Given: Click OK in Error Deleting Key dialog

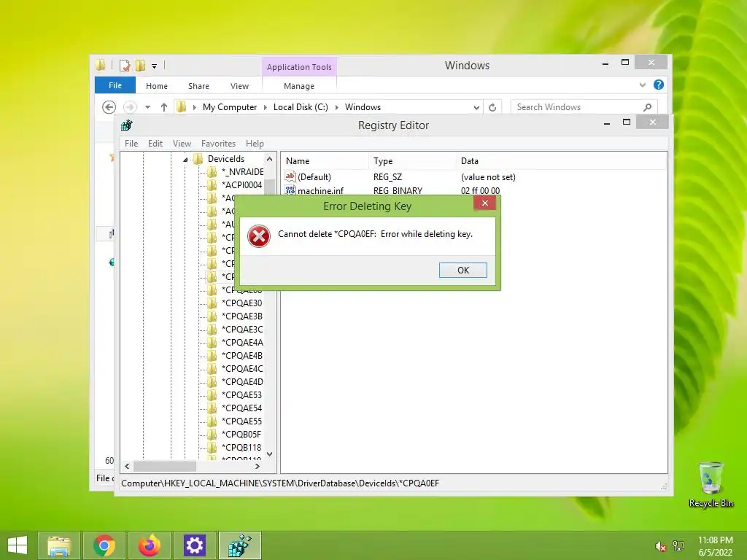Looking at the screenshot, I should tap(462, 270).
